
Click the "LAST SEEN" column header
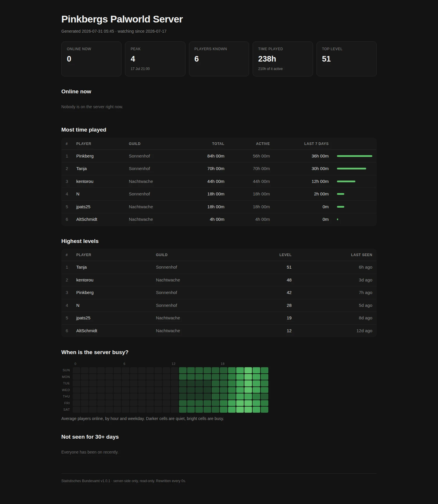point(361,255)
